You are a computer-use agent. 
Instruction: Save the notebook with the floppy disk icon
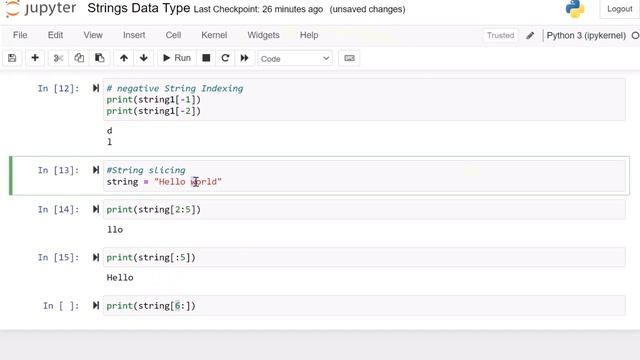click(x=12, y=58)
